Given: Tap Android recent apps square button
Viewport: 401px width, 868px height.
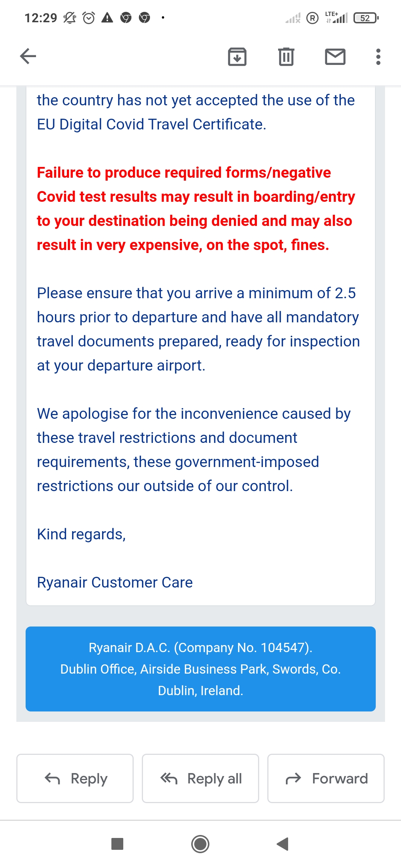Looking at the screenshot, I should coord(117,844).
